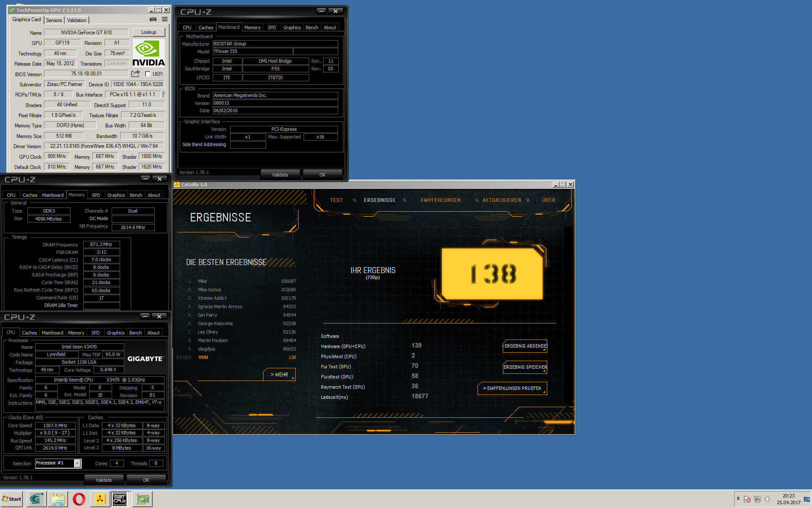Viewport: 812px width, 508px height.
Task: Click the Catzilla yellow taskbar icon
Action: pyautogui.click(x=100, y=500)
